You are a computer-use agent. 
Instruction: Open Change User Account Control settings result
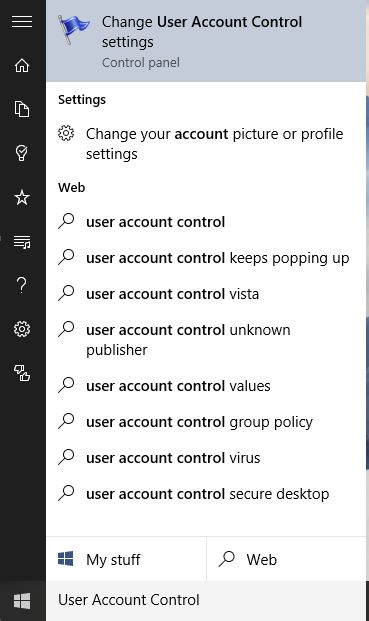206,41
